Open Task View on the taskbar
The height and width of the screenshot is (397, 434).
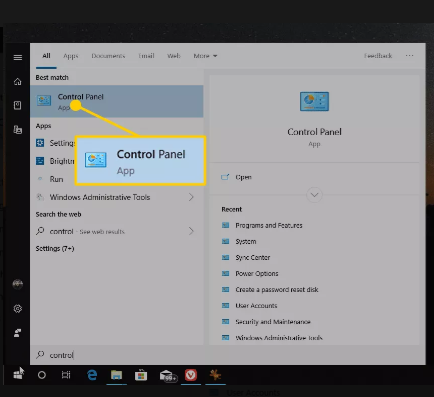coord(66,375)
